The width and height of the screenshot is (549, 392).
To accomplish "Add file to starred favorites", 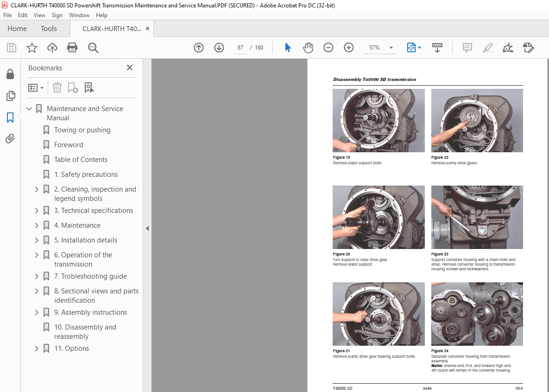I will [x=32, y=48].
